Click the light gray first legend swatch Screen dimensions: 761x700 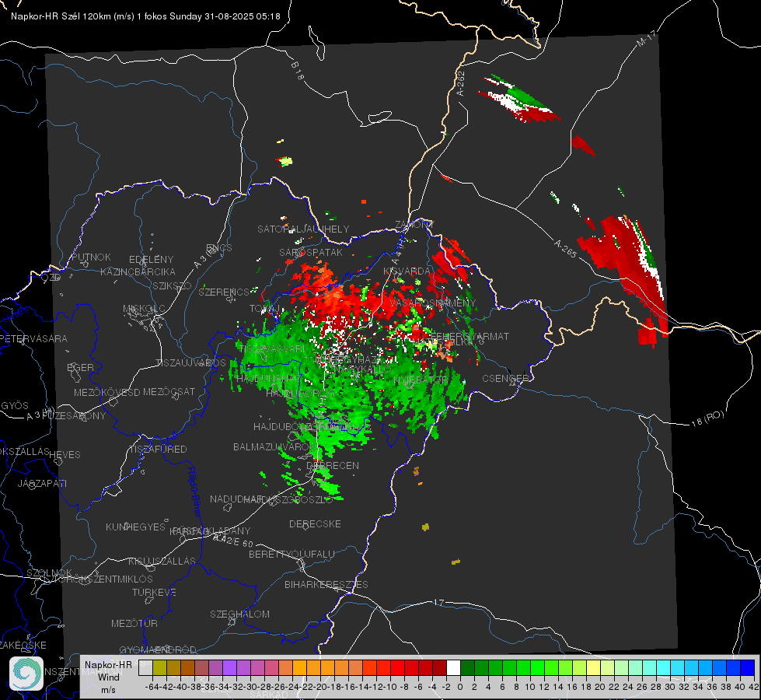click(x=145, y=667)
